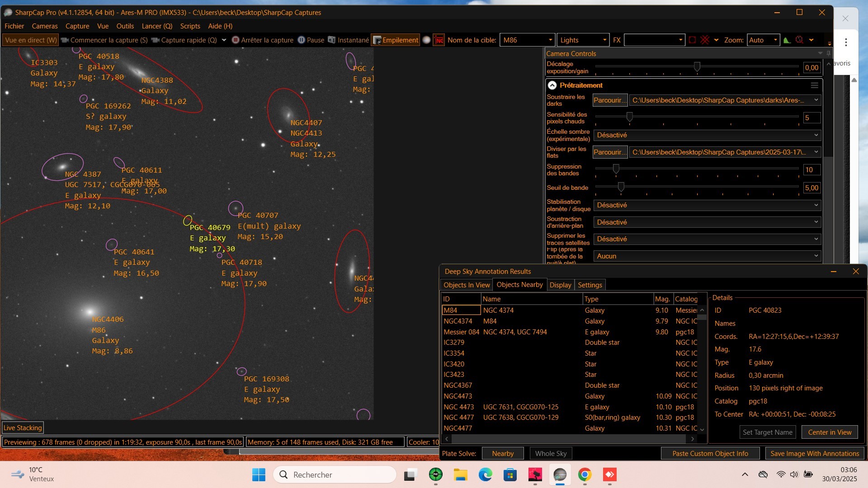This screenshot has height=488, width=868.
Task: Open the browser three-dot menu behind SharpCap
Action: coord(846,42)
